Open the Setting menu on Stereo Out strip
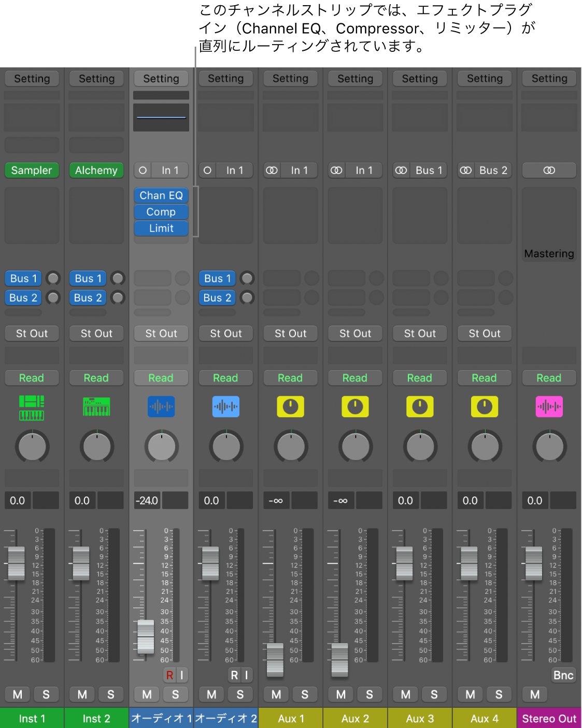The image size is (582, 728). [x=549, y=79]
